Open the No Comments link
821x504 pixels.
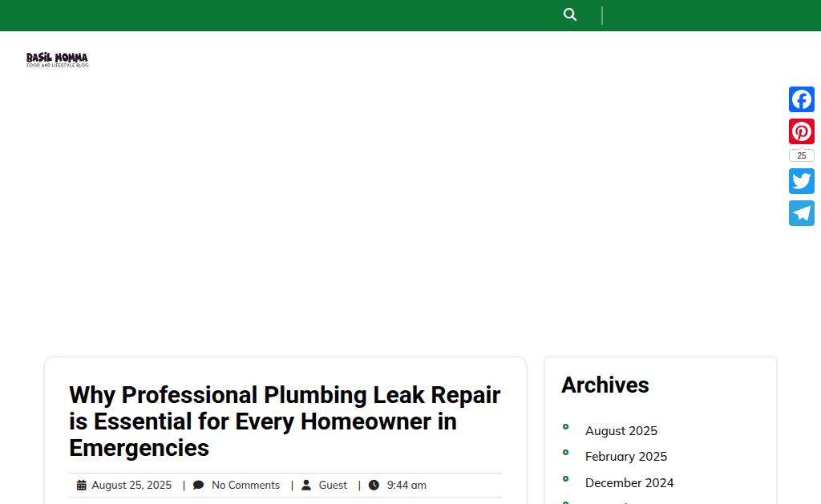(x=245, y=485)
